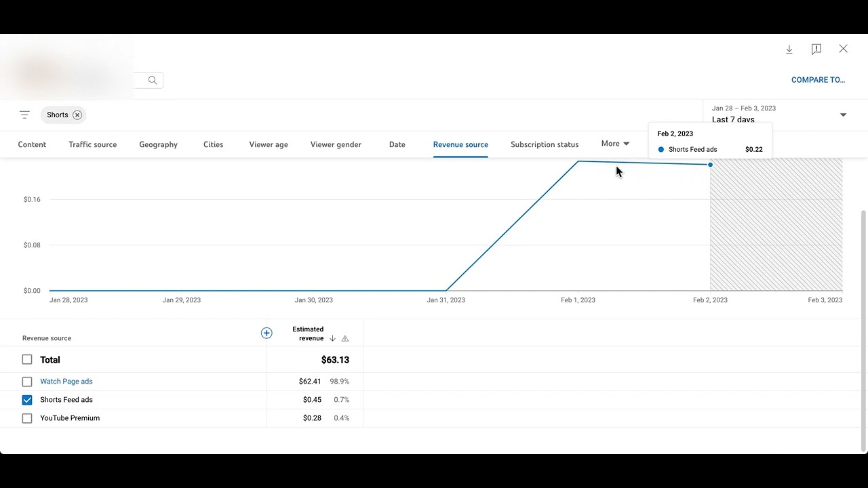Add a metric with the plus icon

click(267, 333)
